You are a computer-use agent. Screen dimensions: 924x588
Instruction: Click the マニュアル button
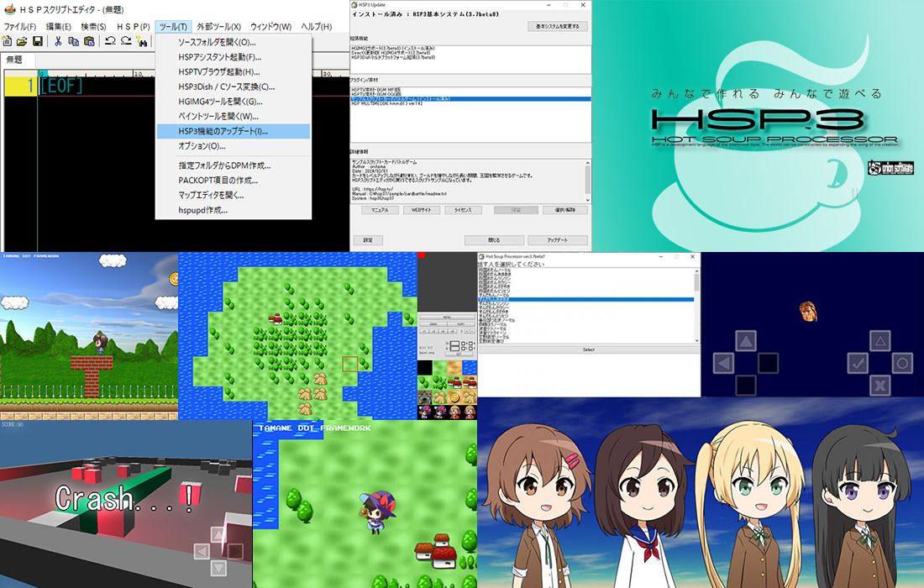click(380, 210)
